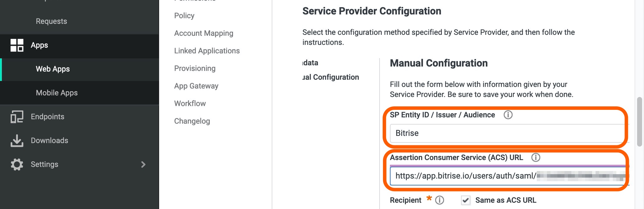The height and width of the screenshot is (209, 644).
Task: Open the Policy menu item
Action: [184, 15]
